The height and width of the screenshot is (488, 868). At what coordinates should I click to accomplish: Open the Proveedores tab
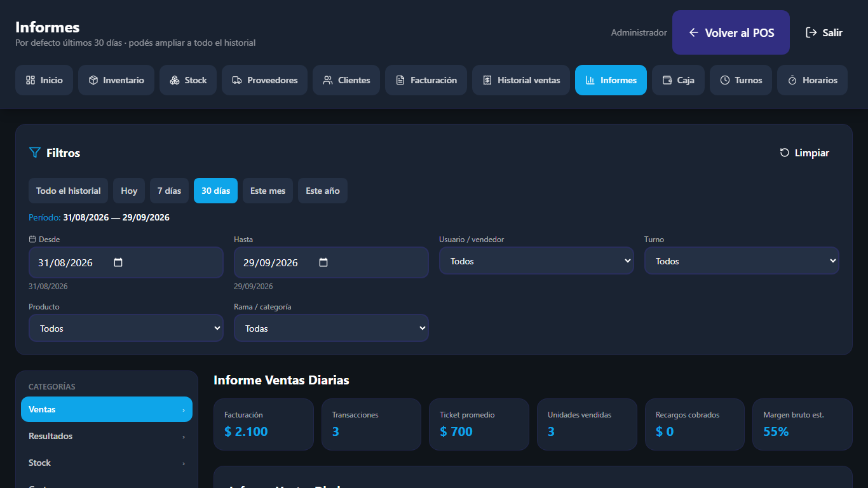pos(264,80)
